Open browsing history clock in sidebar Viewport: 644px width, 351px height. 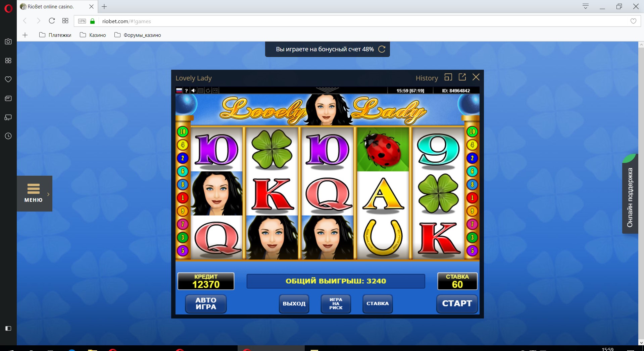click(x=8, y=136)
